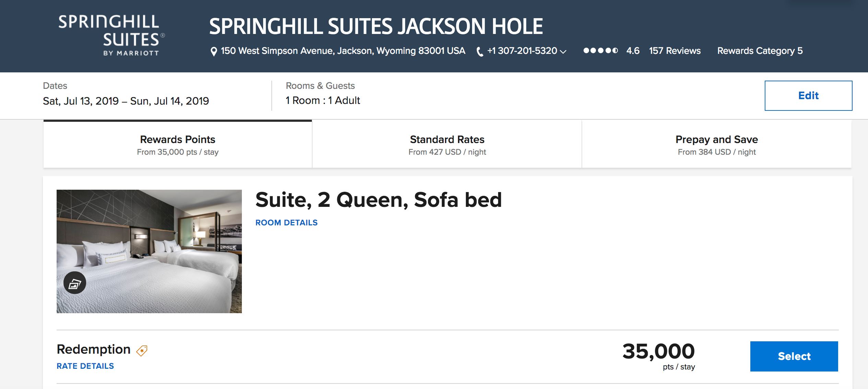Viewport: 868px width, 389px height.
Task: Click the SpringHill Suites by Marriott logo
Action: click(x=111, y=35)
